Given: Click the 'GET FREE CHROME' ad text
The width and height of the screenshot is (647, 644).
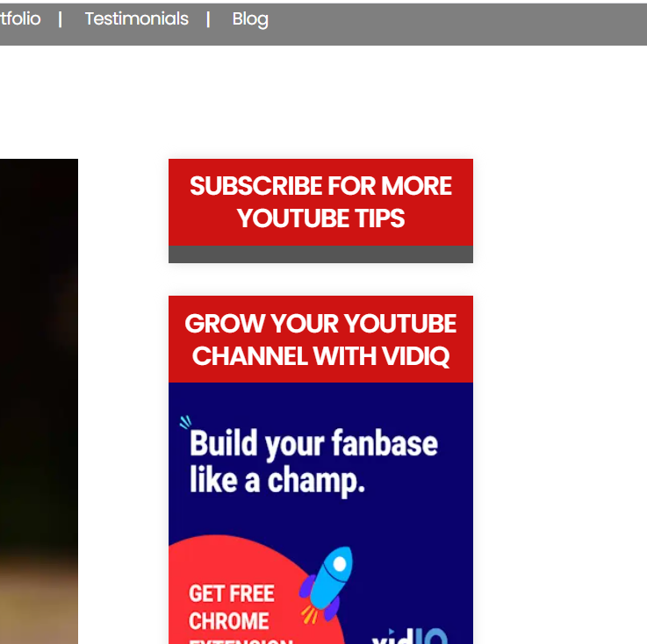Looking at the screenshot, I should coord(232,607).
